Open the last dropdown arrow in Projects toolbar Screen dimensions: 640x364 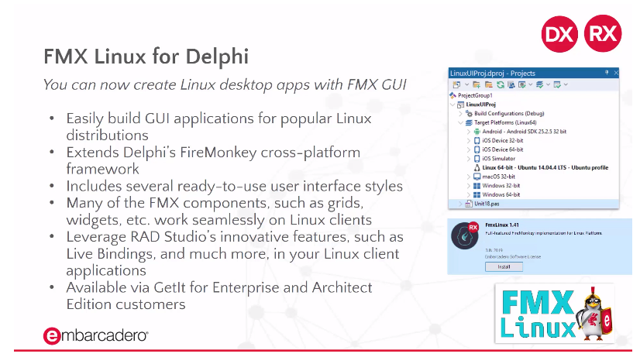(x=566, y=85)
